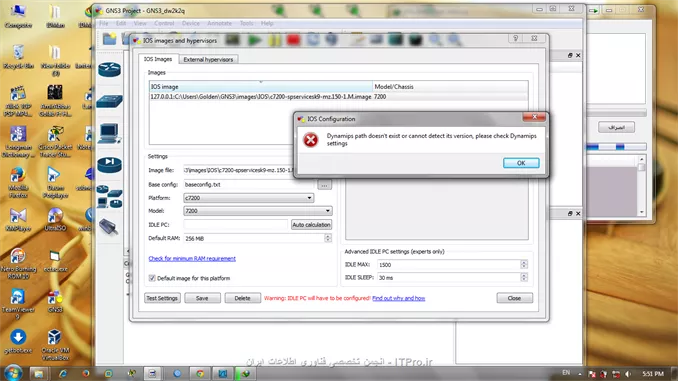This screenshot has height=381, width=678.
Task: Open the New folder (3) desktop icon
Action: point(55,61)
